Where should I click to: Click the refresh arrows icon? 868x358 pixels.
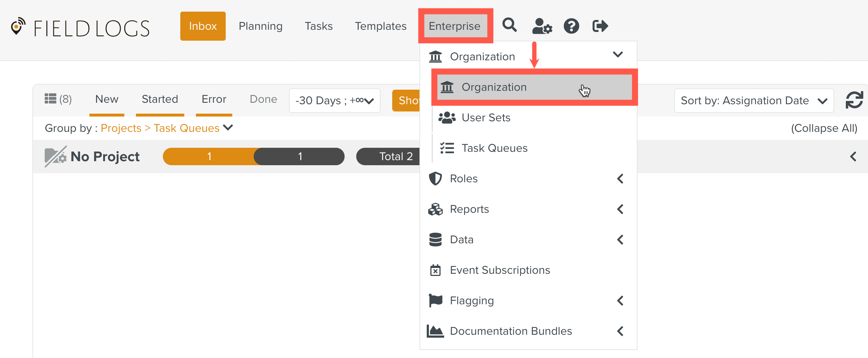[854, 100]
